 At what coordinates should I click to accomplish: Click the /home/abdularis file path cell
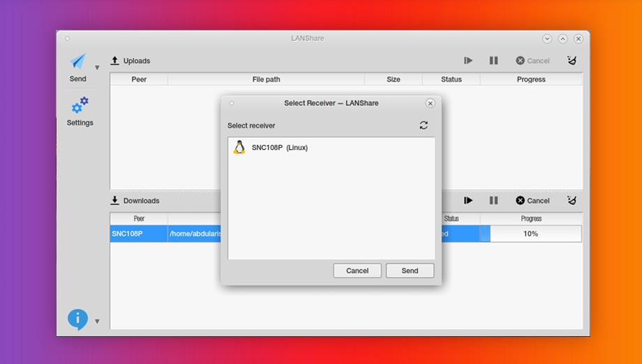[195, 234]
